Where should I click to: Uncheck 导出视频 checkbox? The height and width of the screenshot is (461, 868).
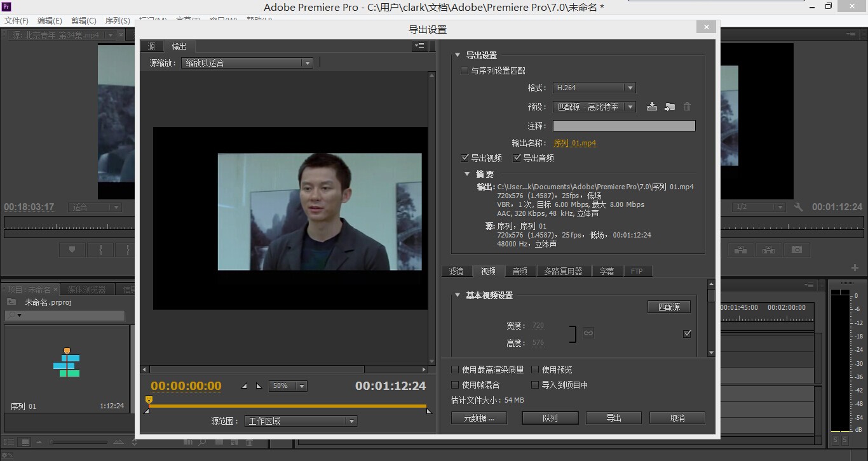(x=465, y=158)
